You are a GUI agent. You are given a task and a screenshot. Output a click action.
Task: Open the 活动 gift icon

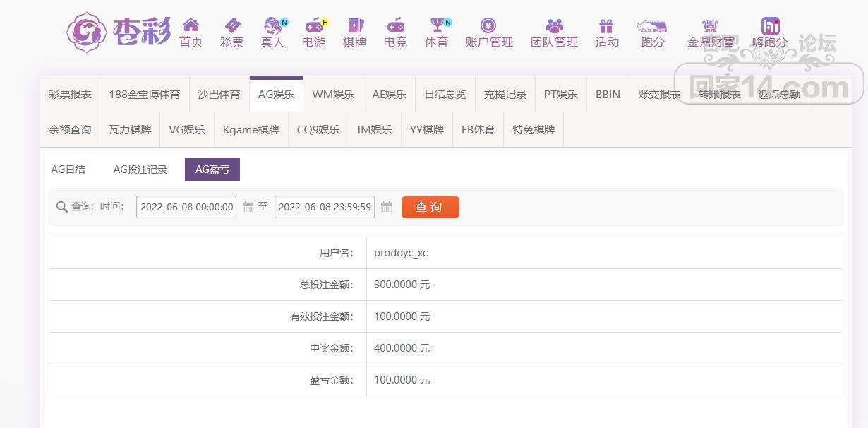click(606, 26)
